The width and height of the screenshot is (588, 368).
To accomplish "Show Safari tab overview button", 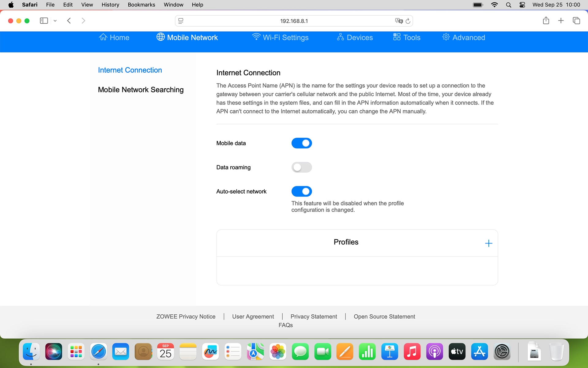I will click(x=576, y=21).
